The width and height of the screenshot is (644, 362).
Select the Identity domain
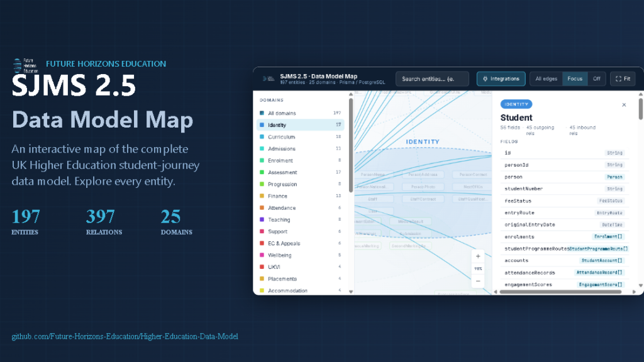300,125
